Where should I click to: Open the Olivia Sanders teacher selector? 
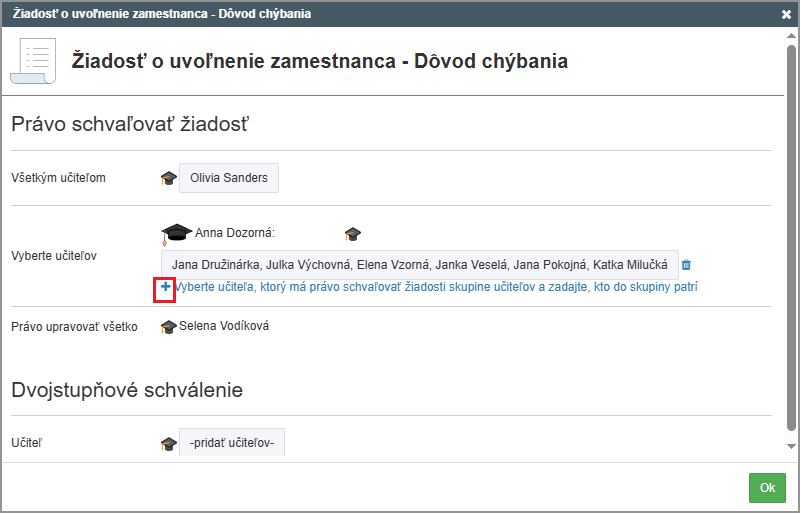click(x=229, y=178)
